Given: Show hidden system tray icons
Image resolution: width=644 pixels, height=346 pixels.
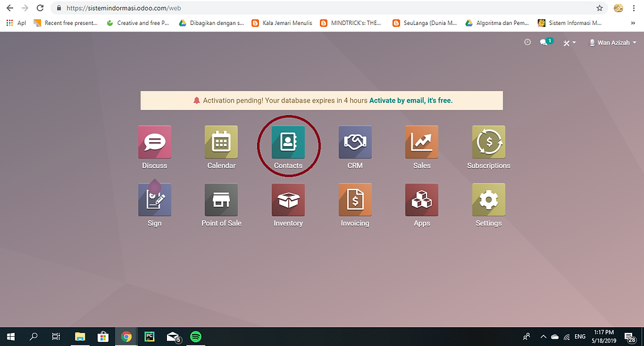Looking at the screenshot, I should (543, 337).
